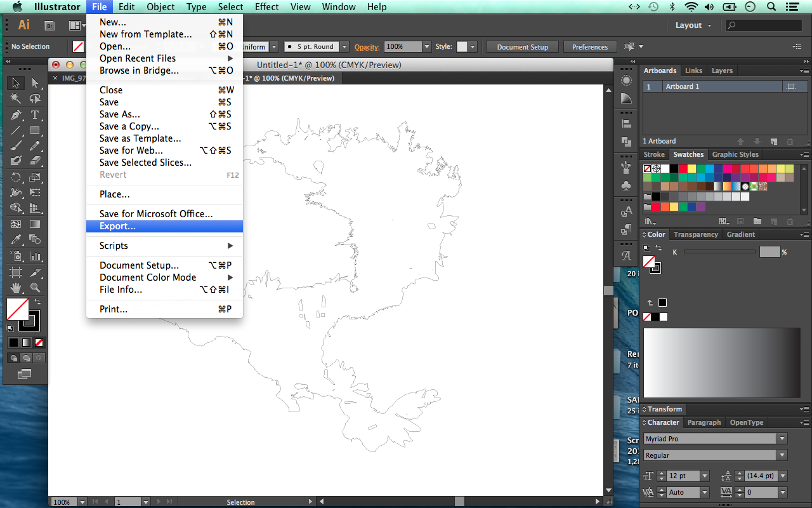This screenshot has height=508, width=812.
Task: Select the Type tool
Action: click(x=35, y=115)
